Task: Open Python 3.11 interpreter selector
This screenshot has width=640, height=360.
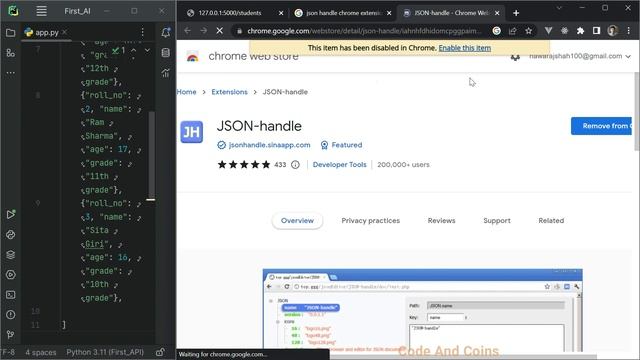Action: 105,352
